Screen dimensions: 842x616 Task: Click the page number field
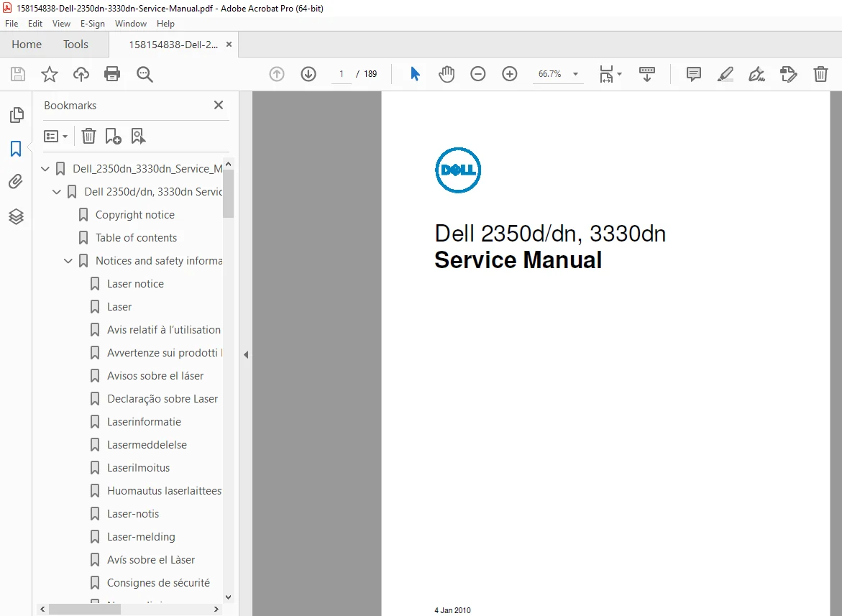coord(342,74)
